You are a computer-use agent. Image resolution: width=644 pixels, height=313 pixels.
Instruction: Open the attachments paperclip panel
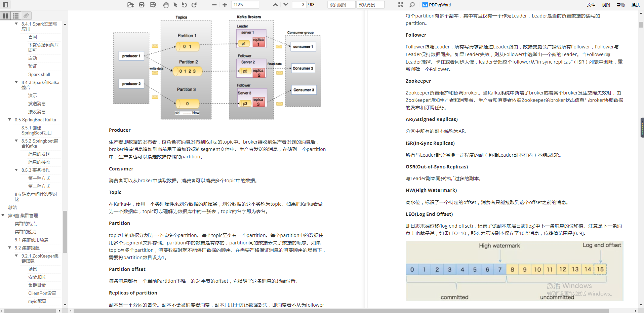(26, 16)
